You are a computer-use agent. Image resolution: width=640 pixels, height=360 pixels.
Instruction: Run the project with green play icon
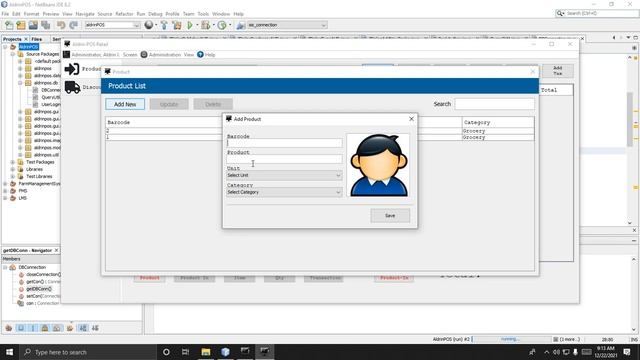[190, 25]
